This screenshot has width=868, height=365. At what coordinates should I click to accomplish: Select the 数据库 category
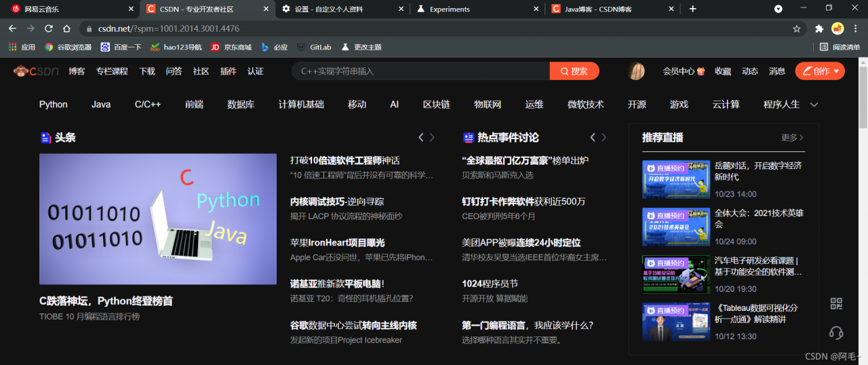[241, 104]
